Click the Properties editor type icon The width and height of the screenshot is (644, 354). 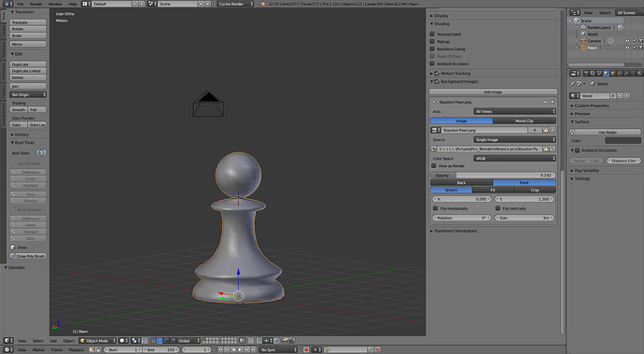tap(575, 73)
